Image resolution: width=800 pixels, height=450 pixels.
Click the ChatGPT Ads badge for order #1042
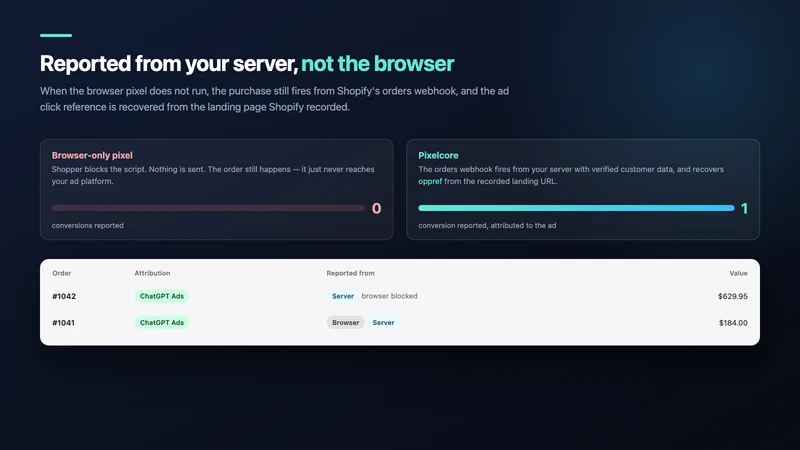pyautogui.click(x=162, y=296)
